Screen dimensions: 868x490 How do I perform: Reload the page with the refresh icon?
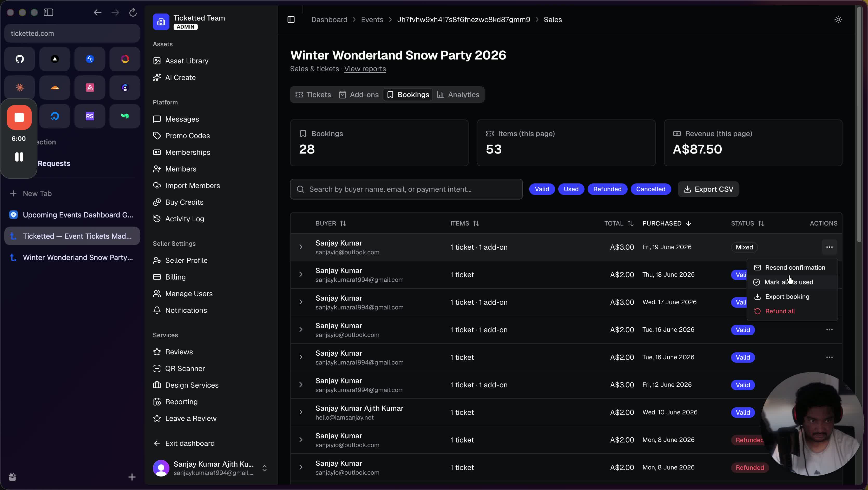133,12
